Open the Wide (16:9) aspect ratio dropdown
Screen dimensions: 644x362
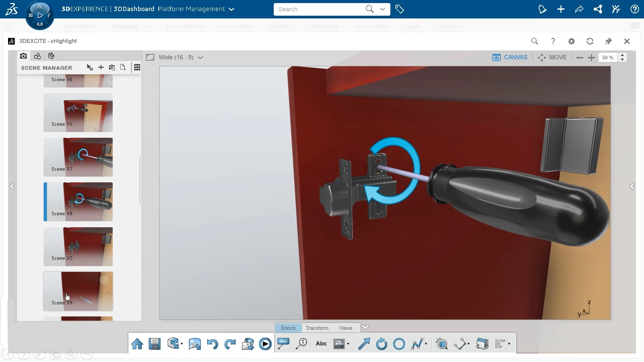coord(201,57)
